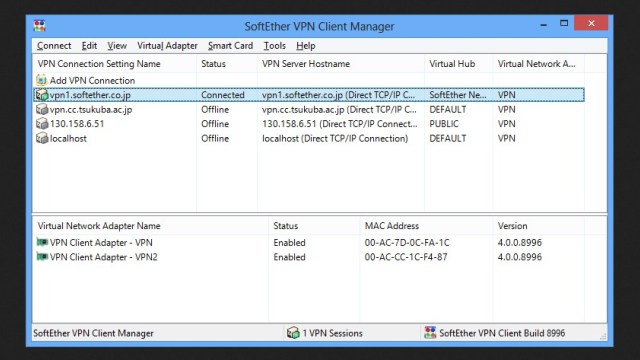Open the View menu

117,46
